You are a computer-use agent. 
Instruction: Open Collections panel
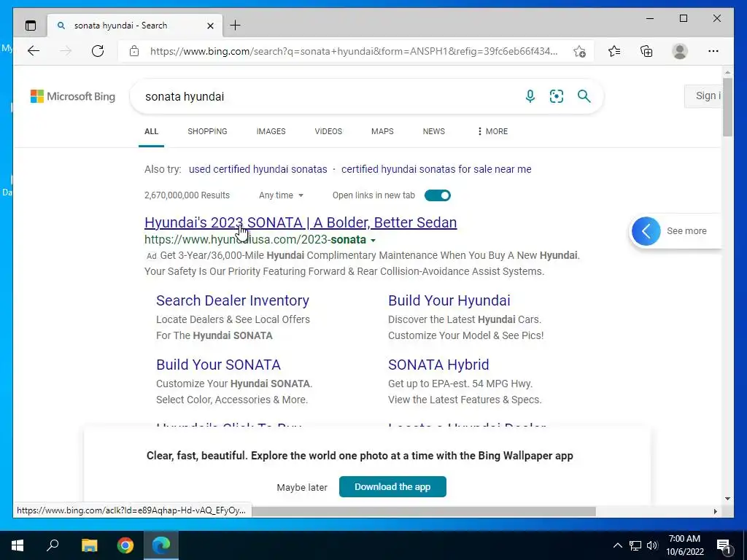point(646,51)
